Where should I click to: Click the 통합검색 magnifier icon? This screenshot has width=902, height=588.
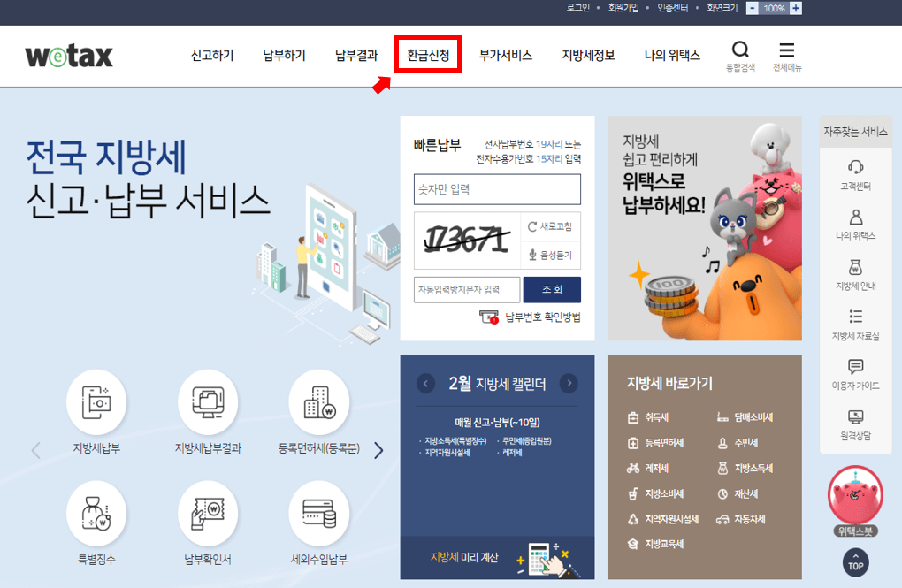pos(740,50)
